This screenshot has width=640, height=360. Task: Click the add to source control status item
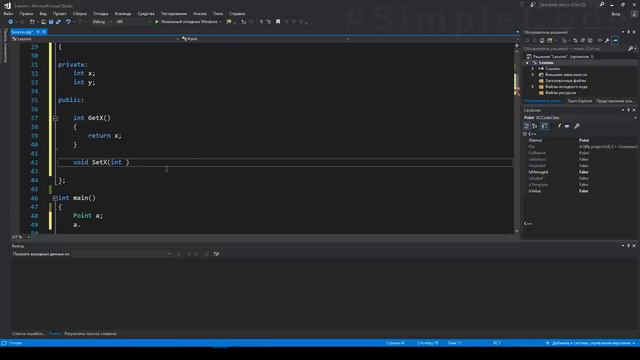pos(590,343)
